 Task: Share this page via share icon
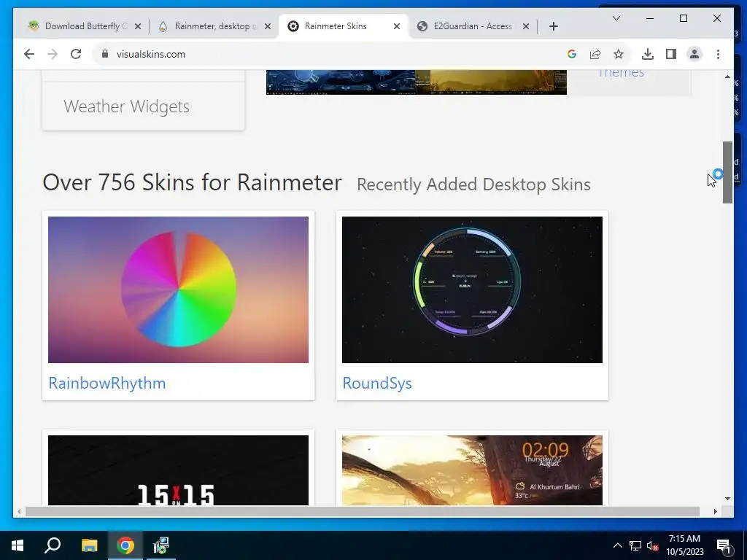595,54
